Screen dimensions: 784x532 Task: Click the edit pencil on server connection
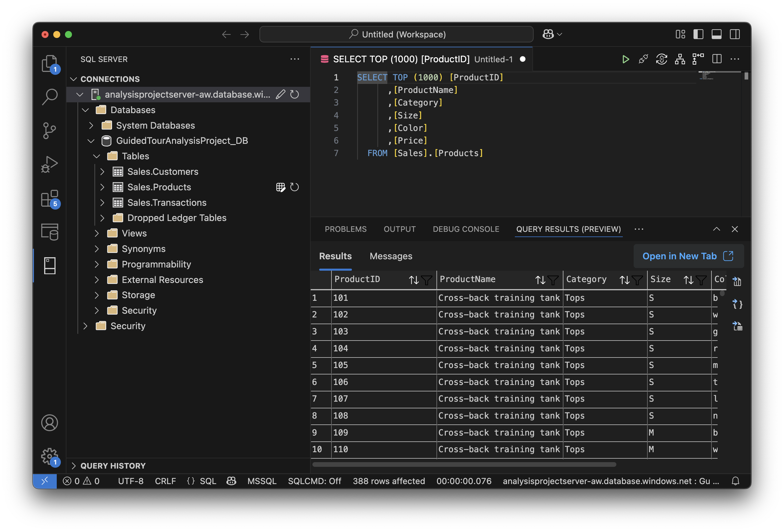[280, 94]
